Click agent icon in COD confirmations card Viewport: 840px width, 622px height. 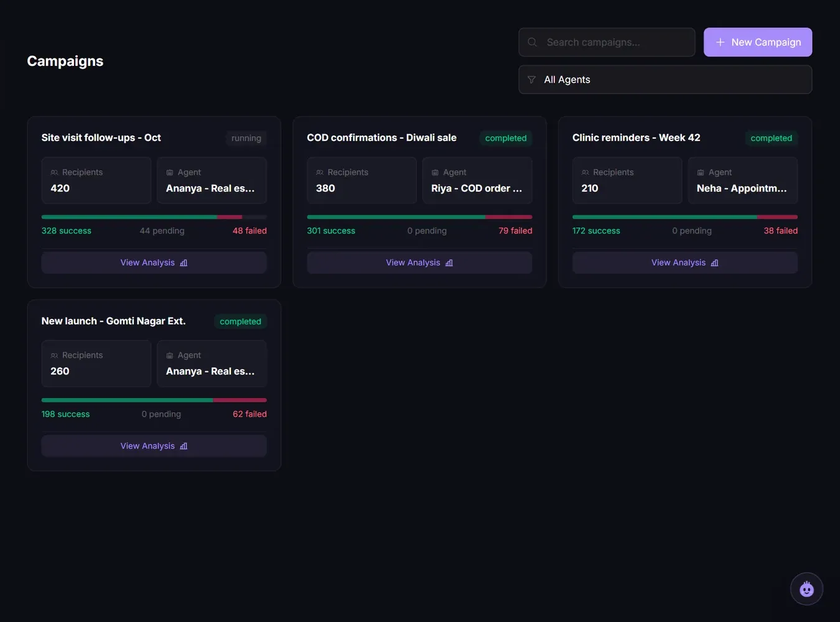[435, 172]
